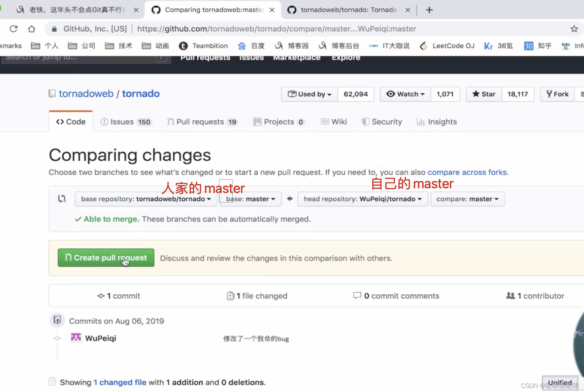Click Create pull request button
584x392 pixels.
[x=106, y=258]
